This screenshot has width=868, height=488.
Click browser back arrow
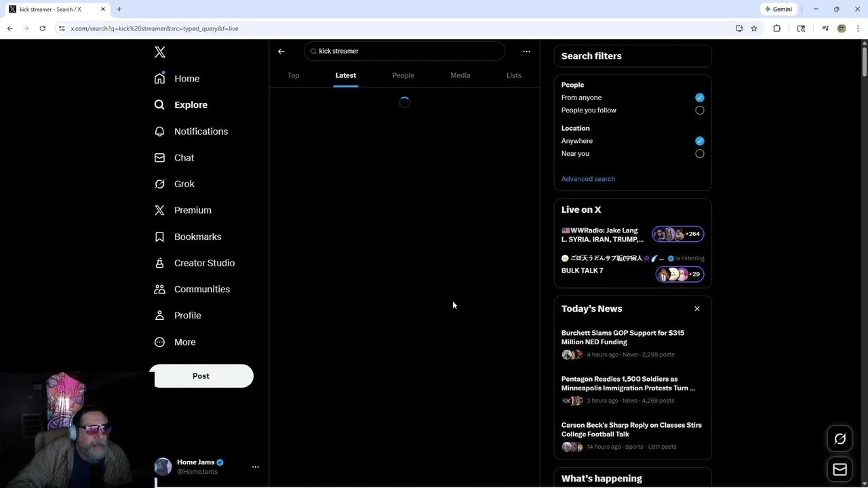click(x=9, y=28)
